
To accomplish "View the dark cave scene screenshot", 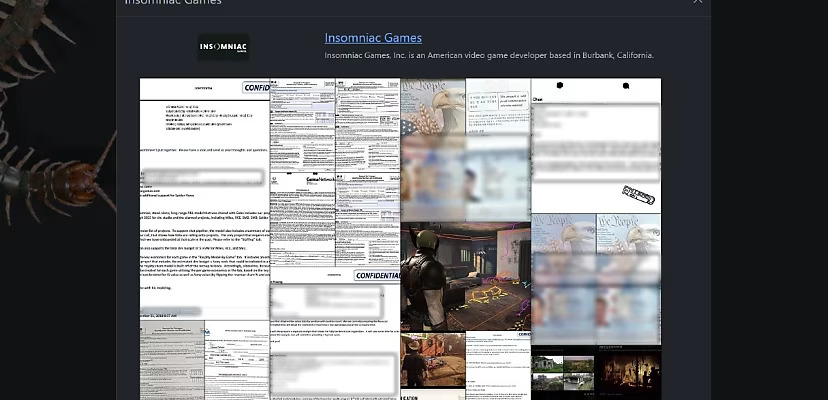I will tap(628, 373).
